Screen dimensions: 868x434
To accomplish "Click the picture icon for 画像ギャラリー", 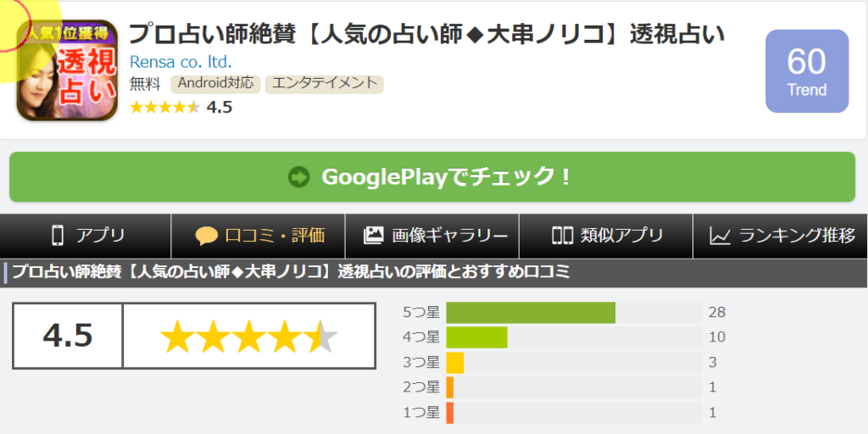I will 374,236.
